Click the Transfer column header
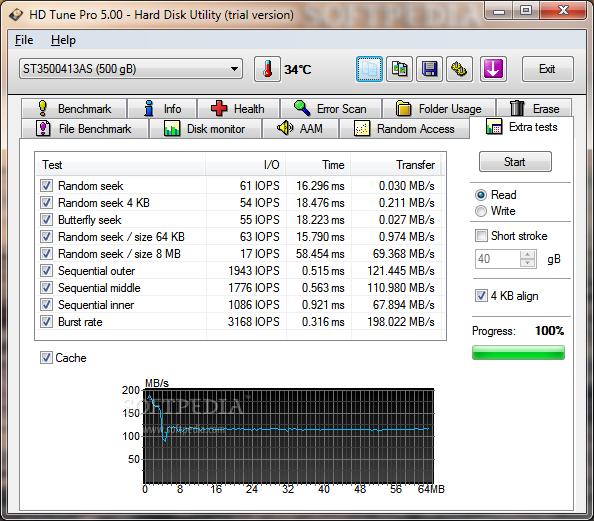Image resolution: width=594 pixels, height=521 pixels. pyautogui.click(x=396, y=165)
